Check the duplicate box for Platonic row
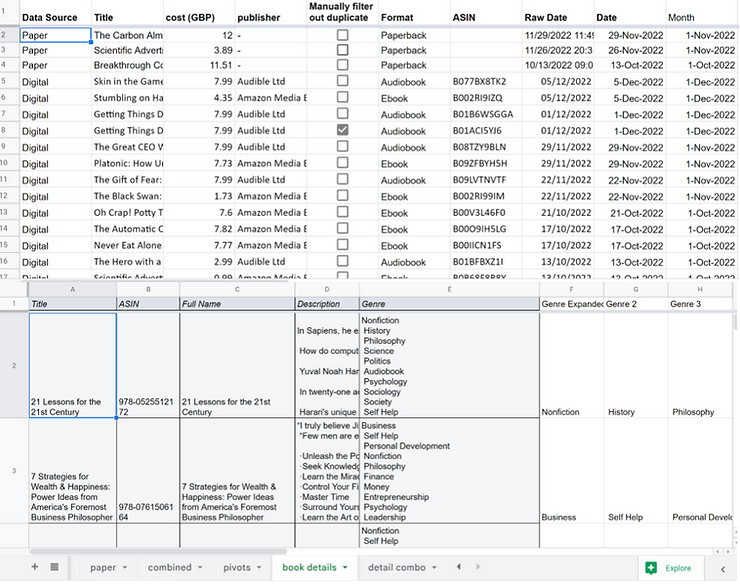Image resolution: width=740 pixels, height=585 pixels. [x=343, y=163]
